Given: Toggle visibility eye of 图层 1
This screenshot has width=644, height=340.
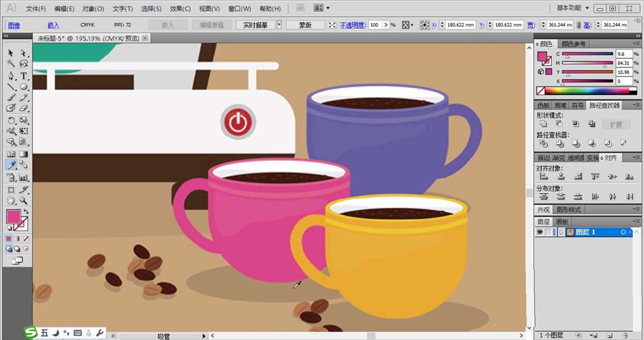Looking at the screenshot, I should 540,232.
